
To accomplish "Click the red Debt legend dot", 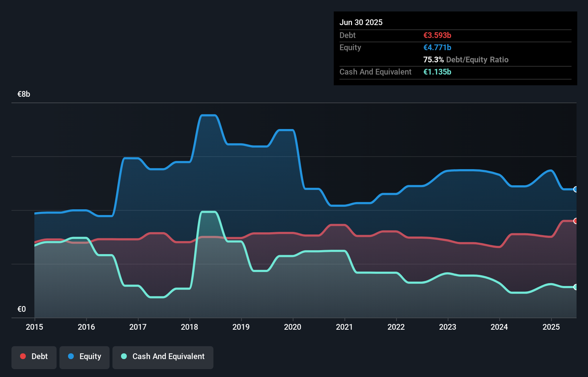I will (x=23, y=356).
